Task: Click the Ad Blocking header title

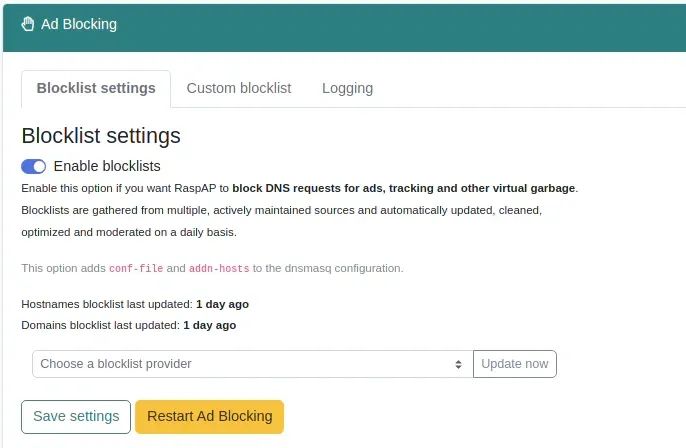Action: click(x=79, y=23)
